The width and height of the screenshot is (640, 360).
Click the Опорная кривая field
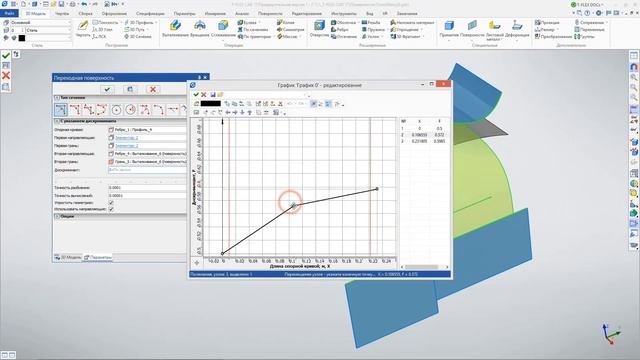(147, 130)
